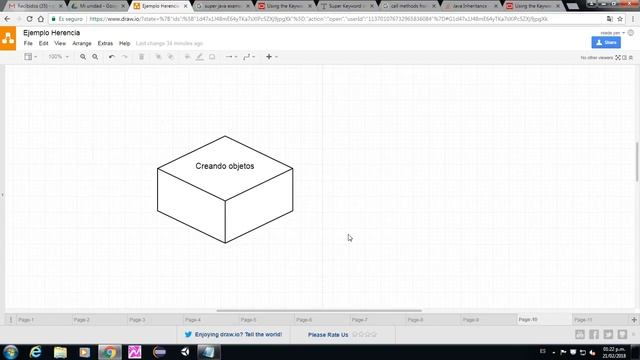Click the horizontal canvas scrollbar
The image size is (640, 360).
[319, 311]
